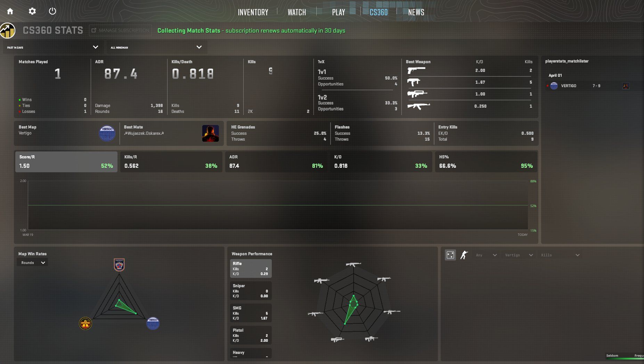The width and height of the screenshot is (644, 364).
Task: Click the TODAY chart end label
Action: (x=523, y=235)
